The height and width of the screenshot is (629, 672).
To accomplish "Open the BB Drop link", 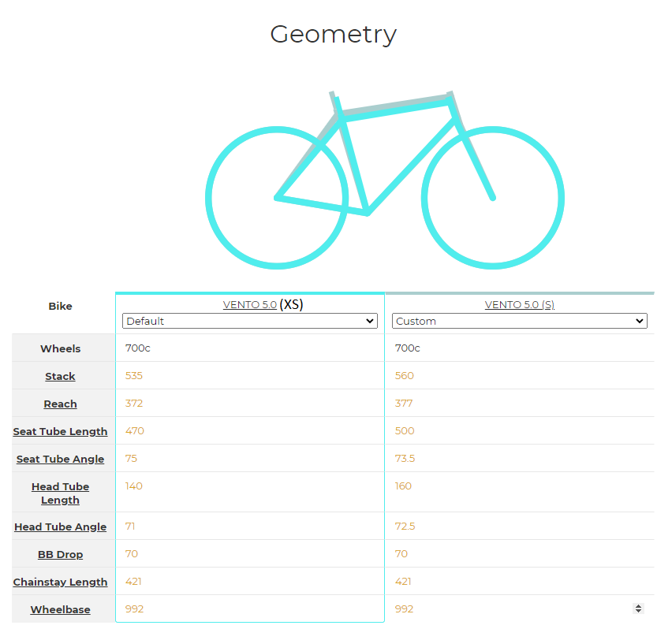I will (x=60, y=554).
